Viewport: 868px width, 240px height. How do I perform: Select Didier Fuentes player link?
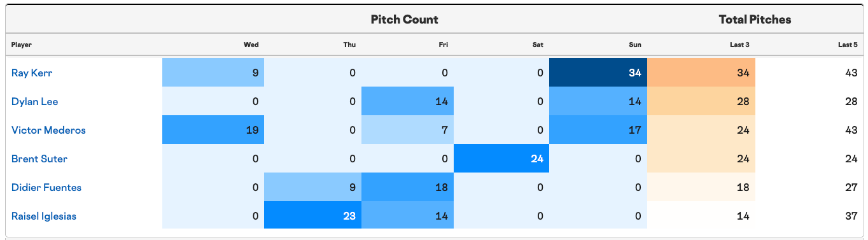[46, 187]
